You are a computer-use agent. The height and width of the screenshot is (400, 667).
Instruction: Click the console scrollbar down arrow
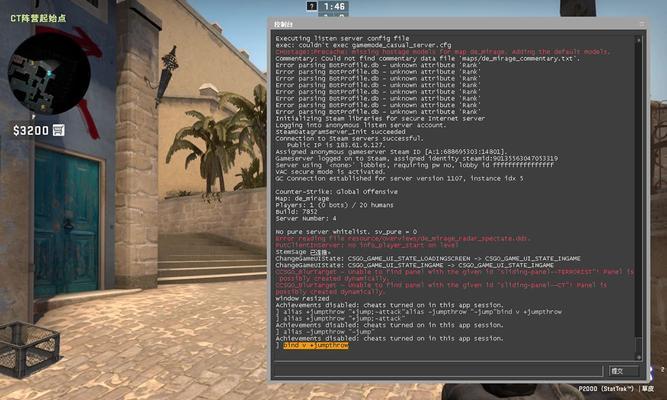pyautogui.click(x=638, y=357)
